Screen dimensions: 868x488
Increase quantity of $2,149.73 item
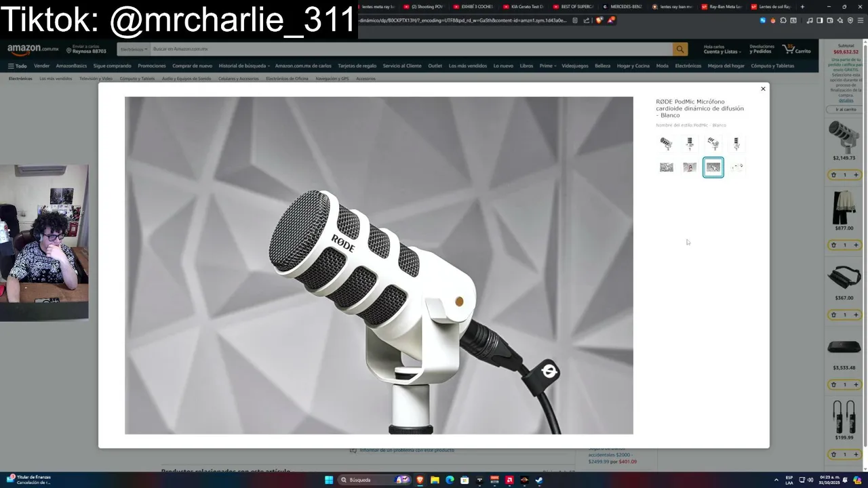[x=856, y=175]
